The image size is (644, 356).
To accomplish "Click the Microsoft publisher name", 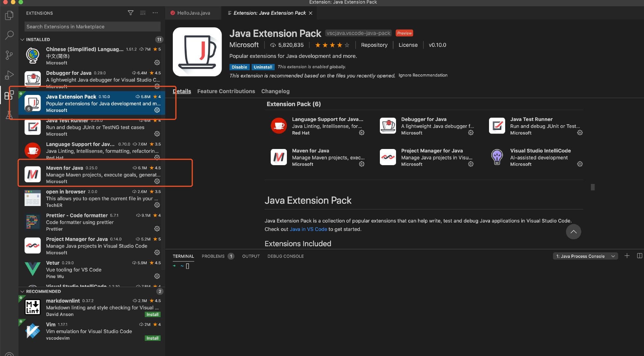I will click(244, 45).
